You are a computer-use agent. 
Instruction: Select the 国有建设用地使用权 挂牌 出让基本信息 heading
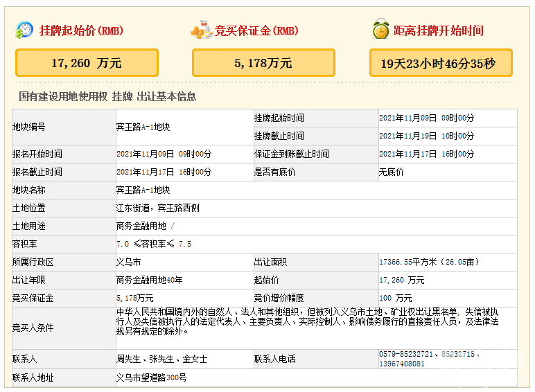point(107,97)
